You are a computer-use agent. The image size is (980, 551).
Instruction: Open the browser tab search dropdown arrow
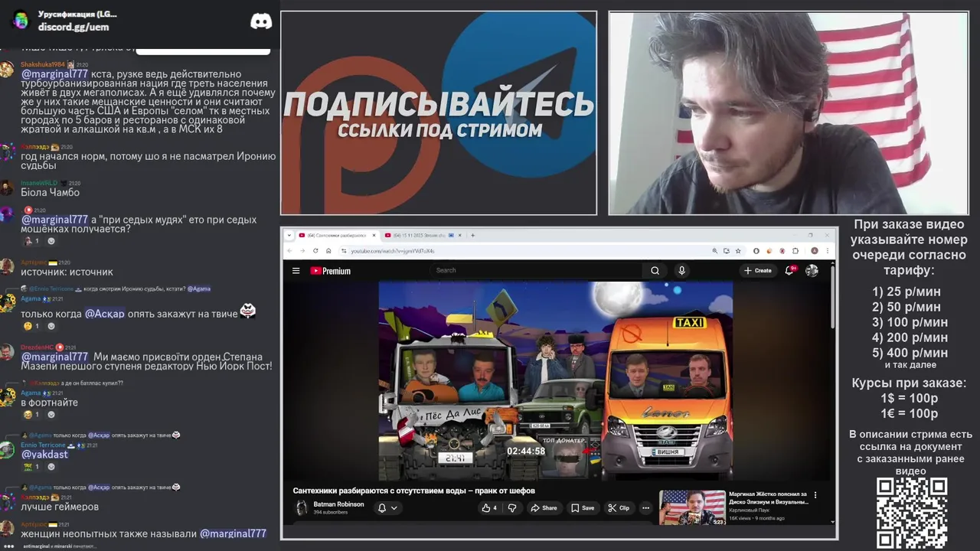pos(290,236)
